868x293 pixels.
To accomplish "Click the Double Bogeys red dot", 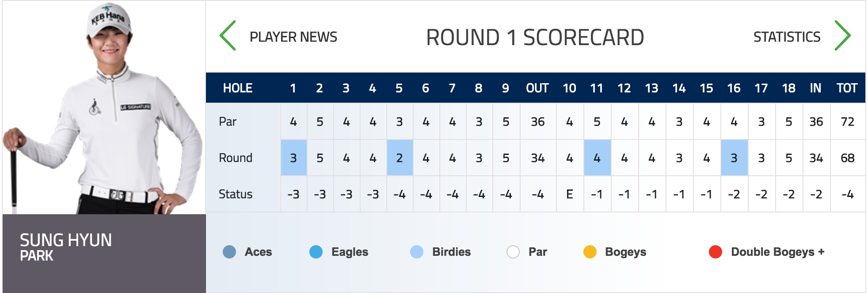I will (716, 252).
